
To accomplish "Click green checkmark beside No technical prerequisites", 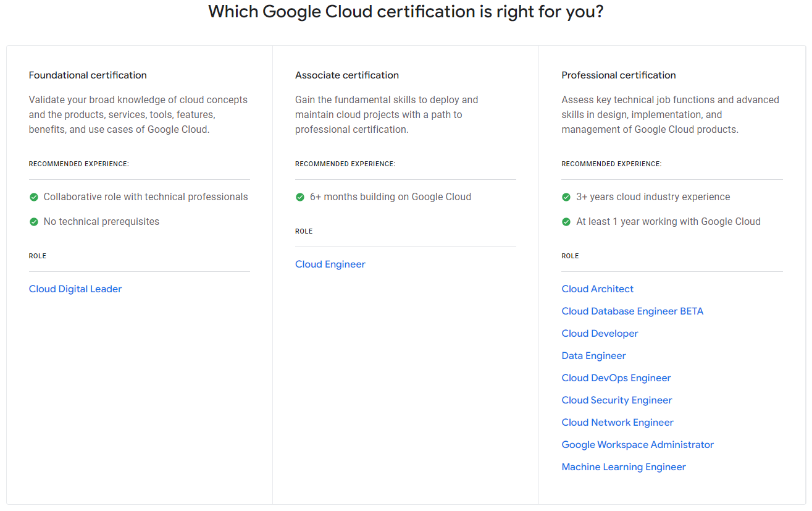I will [34, 222].
